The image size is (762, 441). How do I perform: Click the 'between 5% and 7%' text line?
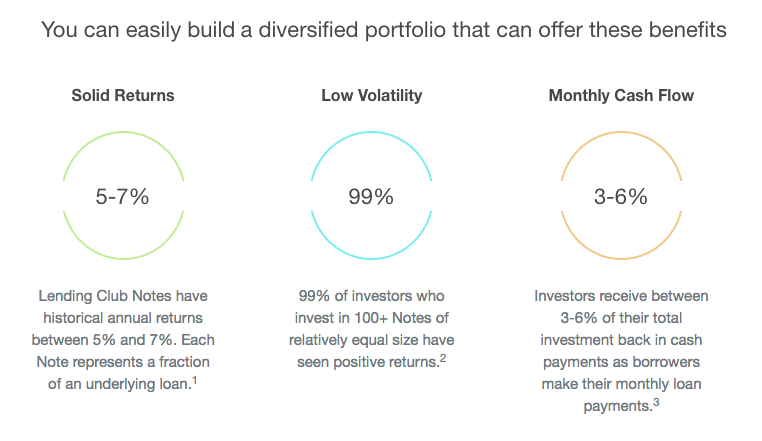pyautogui.click(x=122, y=340)
